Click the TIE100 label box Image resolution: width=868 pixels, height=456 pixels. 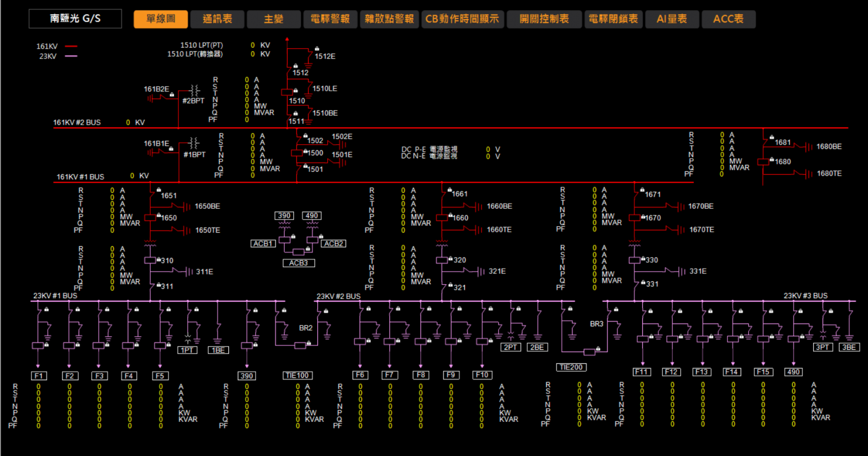click(x=297, y=375)
